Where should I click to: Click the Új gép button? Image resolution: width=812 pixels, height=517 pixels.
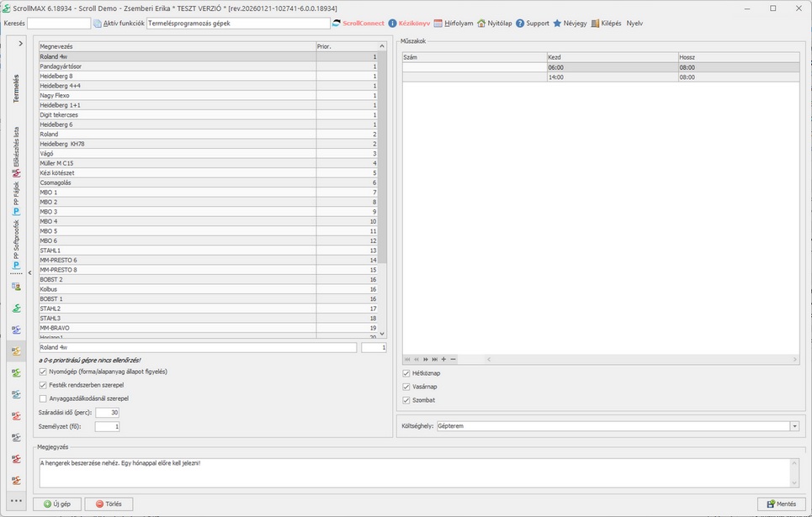click(x=58, y=504)
